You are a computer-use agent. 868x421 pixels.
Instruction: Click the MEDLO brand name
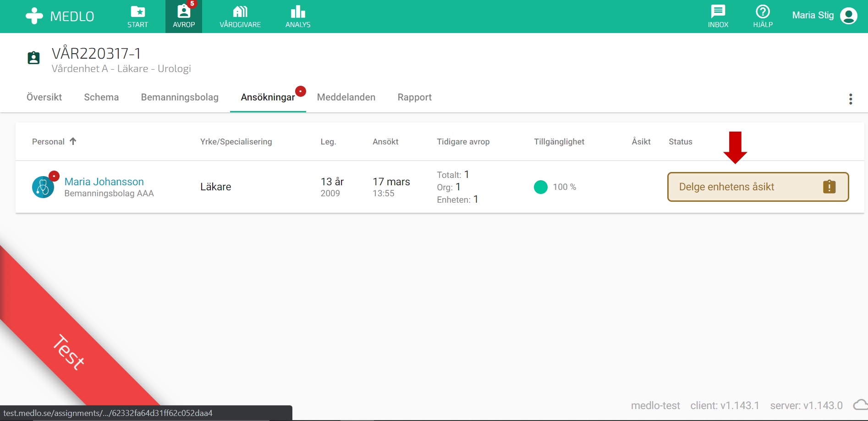pyautogui.click(x=72, y=17)
